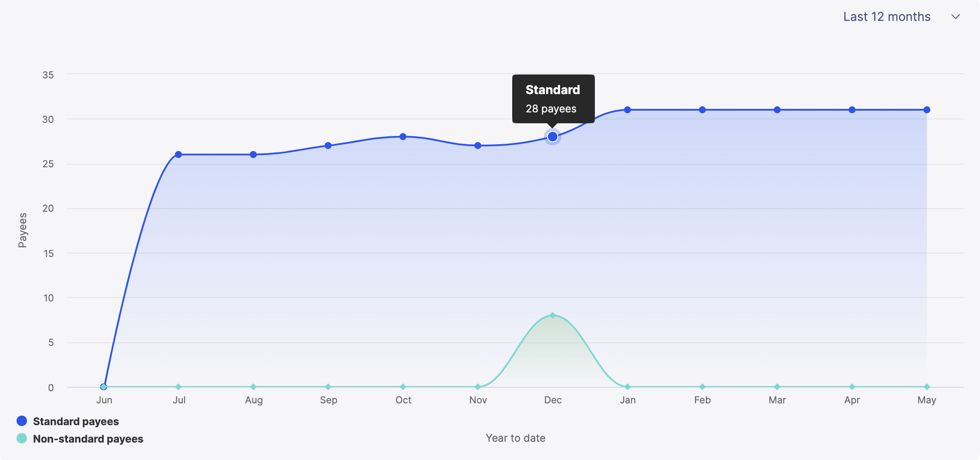Select the May standard payees data point

point(927,110)
